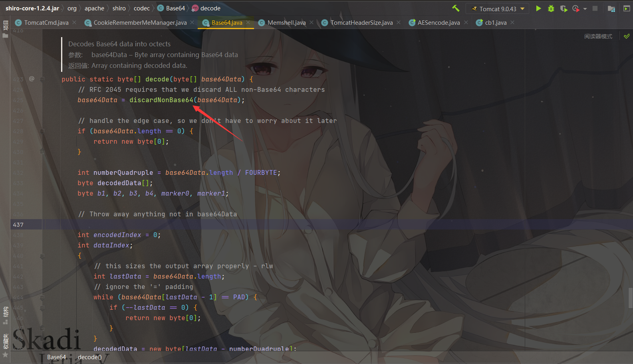This screenshot has height=364, width=633.
Task: Click the green inspection checkmark icon
Action: [x=627, y=36]
